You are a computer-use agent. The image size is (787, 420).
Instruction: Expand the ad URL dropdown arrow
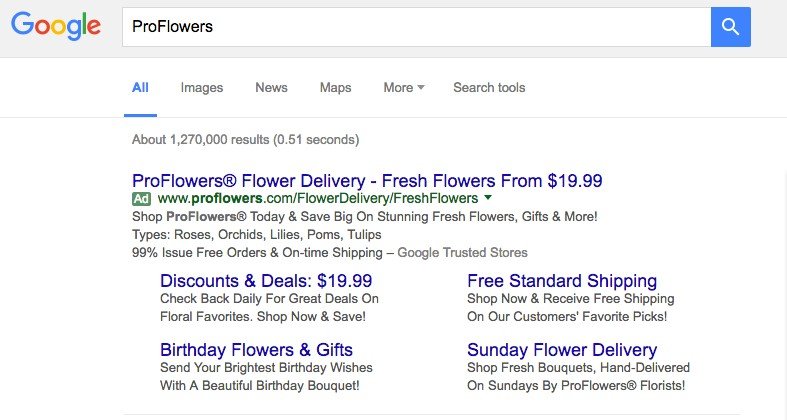[488, 198]
